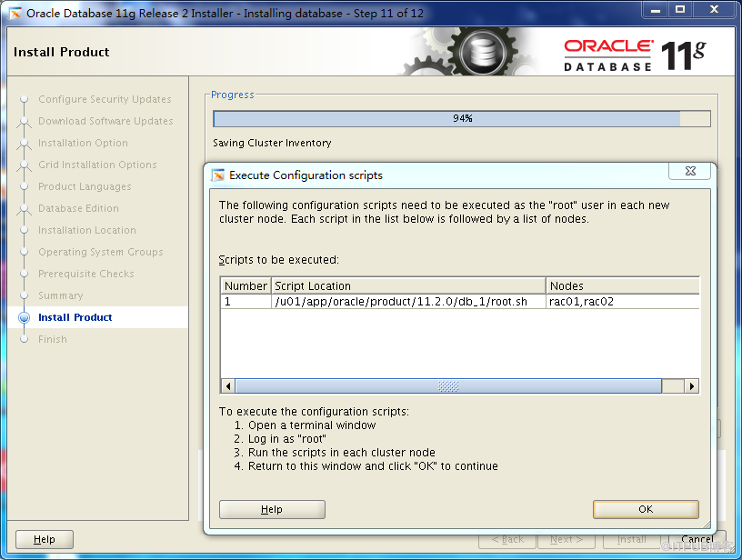Select the row number 1 cell

coord(246,302)
